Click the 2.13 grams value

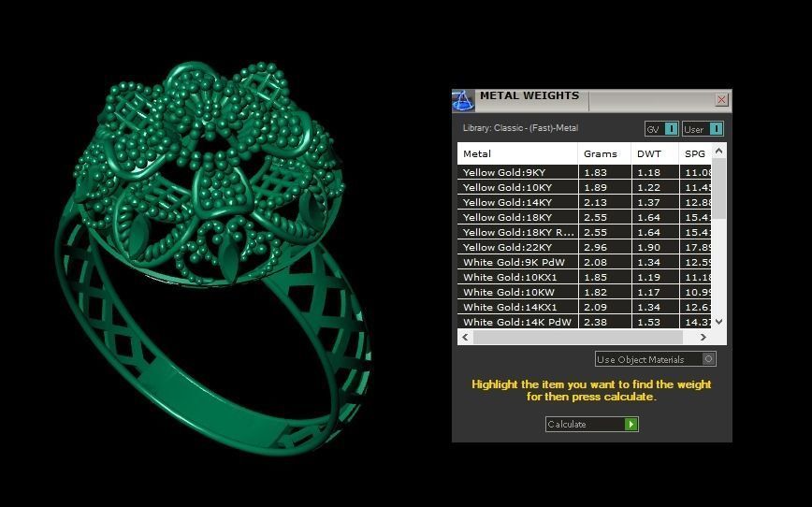(595, 202)
